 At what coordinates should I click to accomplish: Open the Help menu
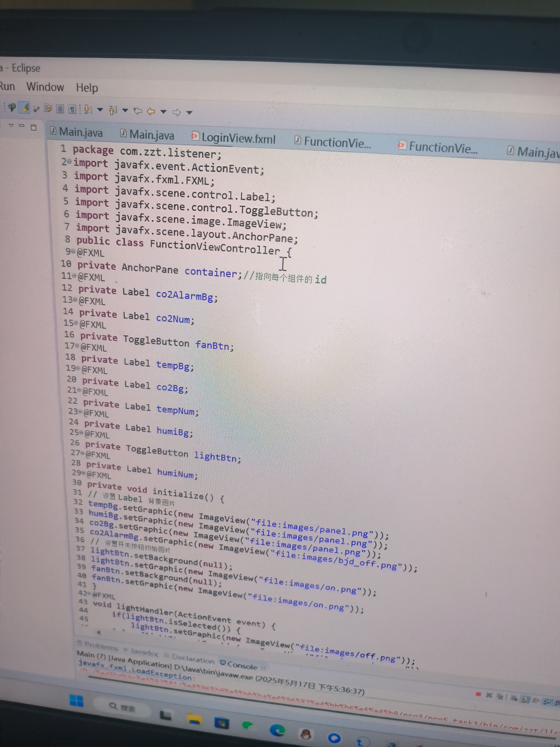point(87,88)
